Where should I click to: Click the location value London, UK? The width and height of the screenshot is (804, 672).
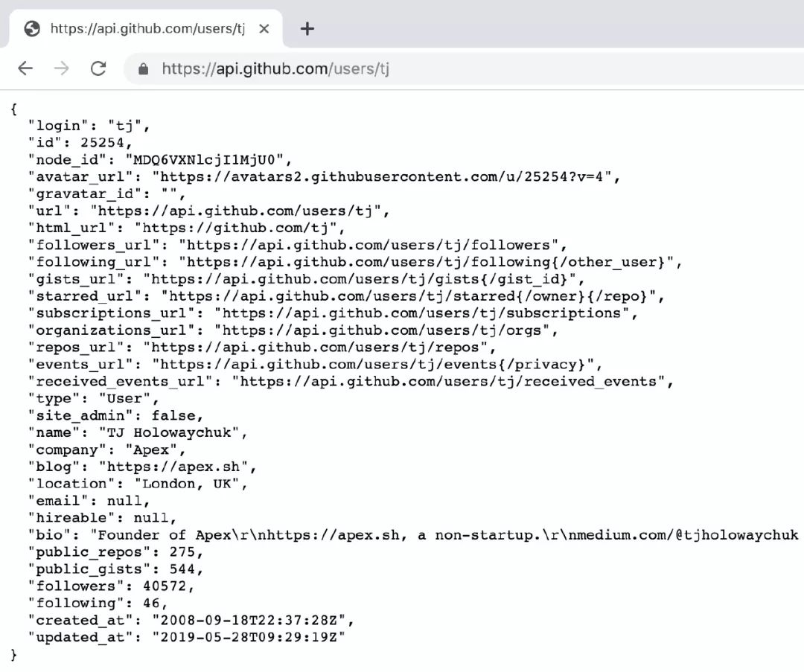tap(187, 484)
